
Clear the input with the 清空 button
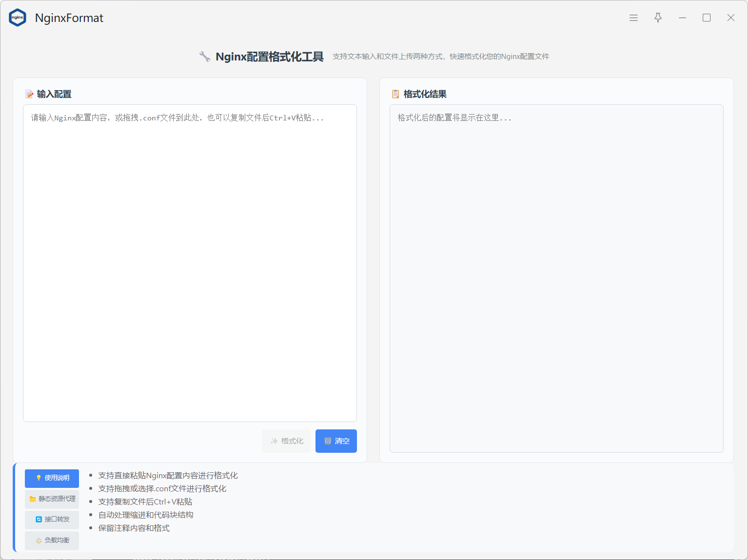coord(336,441)
